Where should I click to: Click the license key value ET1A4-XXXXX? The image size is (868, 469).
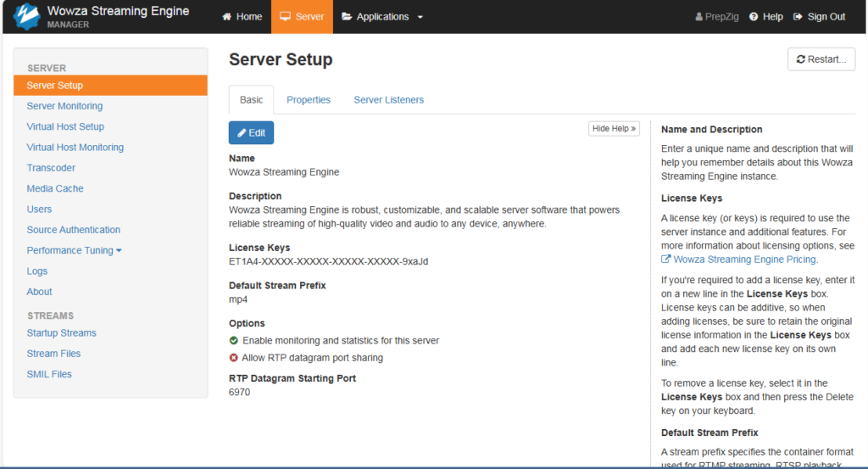[328, 261]
